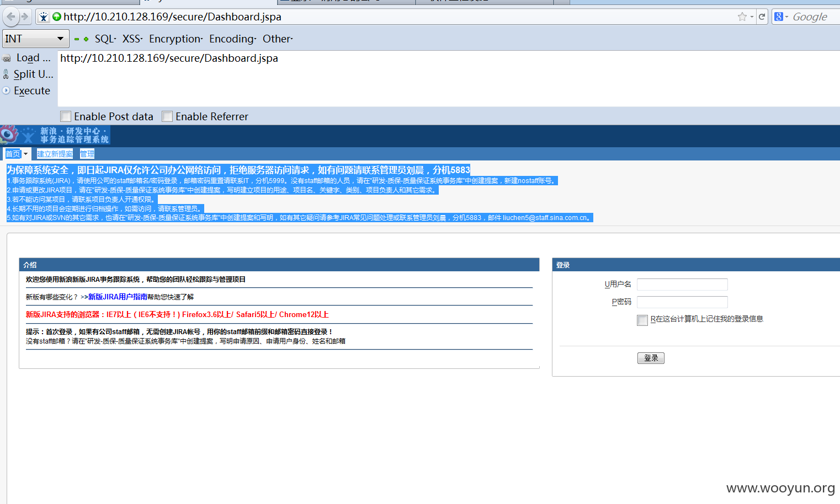
Task: Open the 首页 home menu tab
Action: click(13, 154)
